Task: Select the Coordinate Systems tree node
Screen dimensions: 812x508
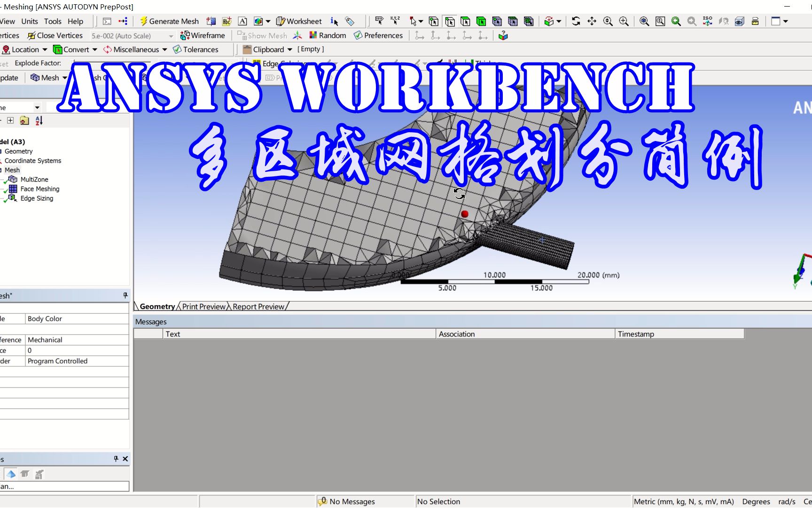Action: click(x=33, y=160)
